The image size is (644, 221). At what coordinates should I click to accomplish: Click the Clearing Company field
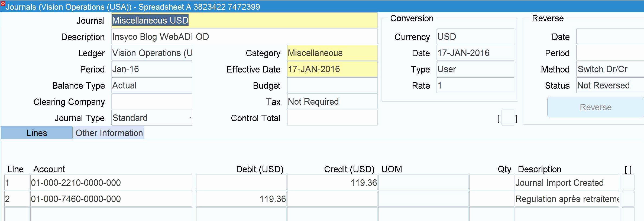(x=152, y=102)
